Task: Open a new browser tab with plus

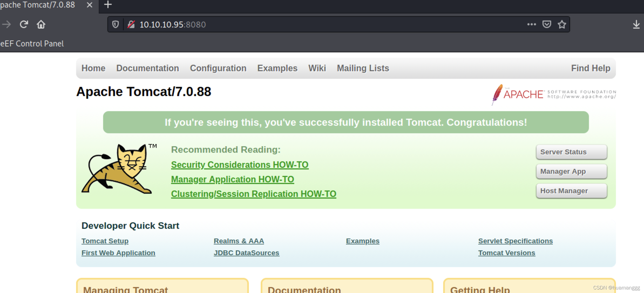Action: (108, 5)
